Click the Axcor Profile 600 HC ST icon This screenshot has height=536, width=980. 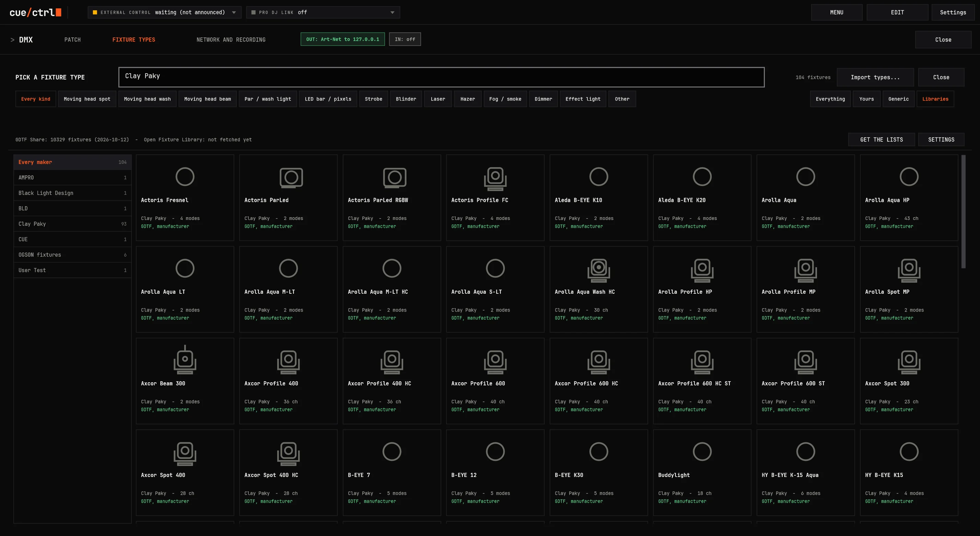(x=702, y=362)
